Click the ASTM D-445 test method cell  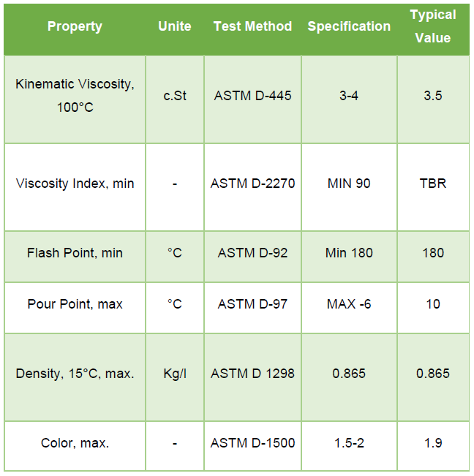(252, 99)
